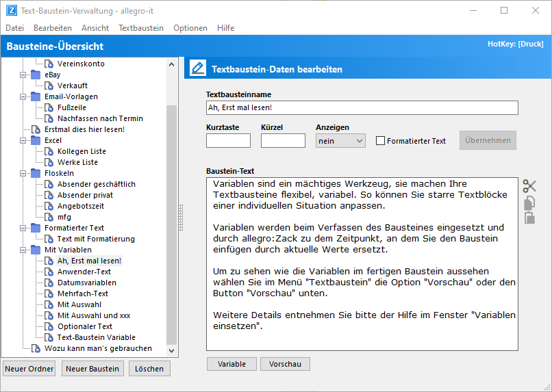552x392 pixels.
Task: Click the document icon next to Verkauft
Action: (49, 86)
